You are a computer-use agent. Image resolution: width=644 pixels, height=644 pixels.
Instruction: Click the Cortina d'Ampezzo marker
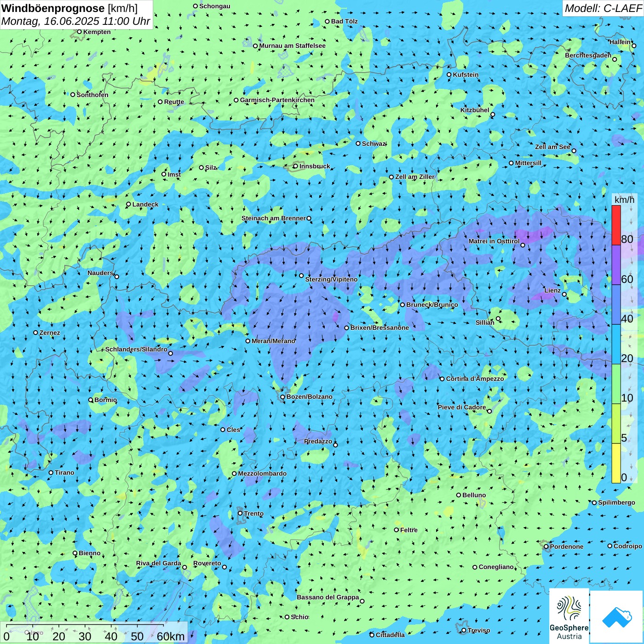pyautogui.click(x=443, y=379)
